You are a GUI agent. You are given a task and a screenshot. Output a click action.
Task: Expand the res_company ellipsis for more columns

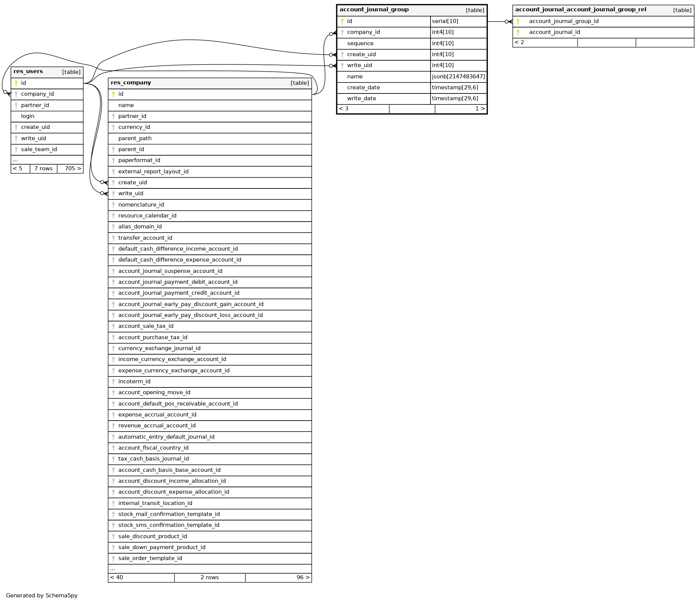coord(112,569)
